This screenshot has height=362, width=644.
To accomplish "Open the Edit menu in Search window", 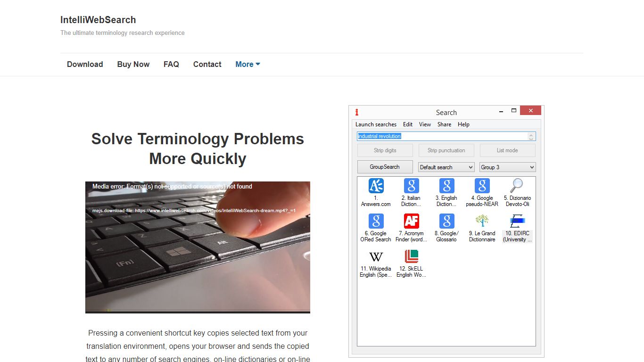I will (408, 124).
